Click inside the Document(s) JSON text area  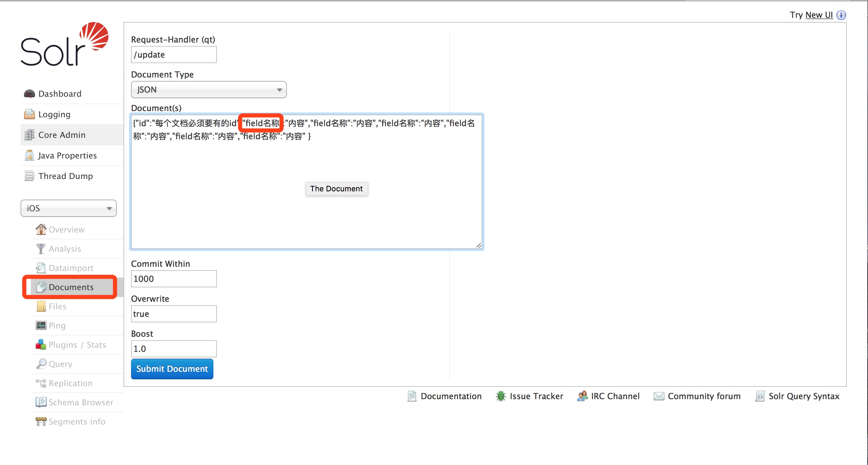(307, 182)
